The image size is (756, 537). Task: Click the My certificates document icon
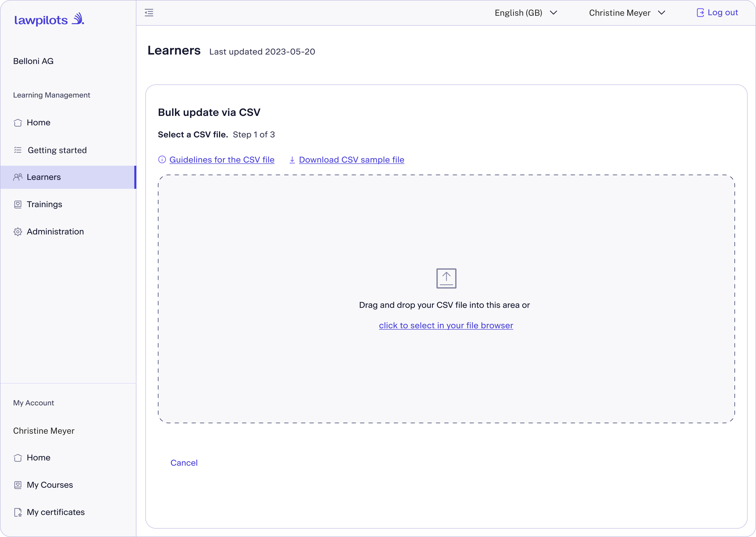point(18,512)
